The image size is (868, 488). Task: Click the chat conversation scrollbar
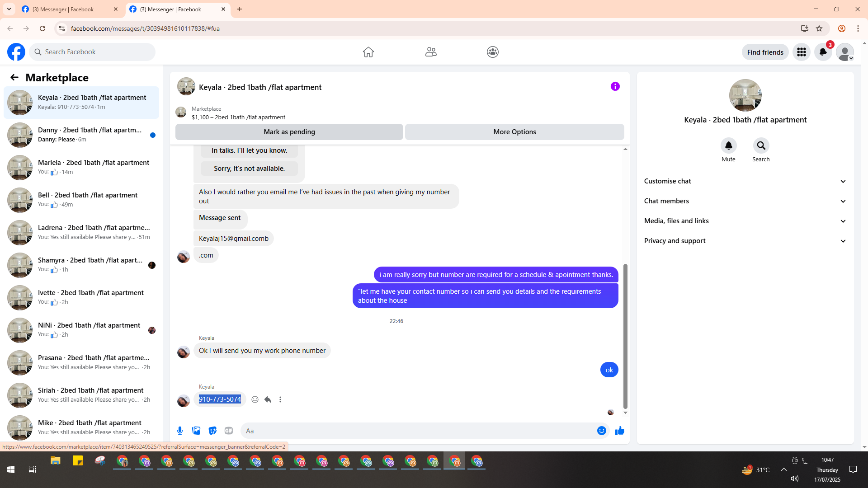[625, 336]
